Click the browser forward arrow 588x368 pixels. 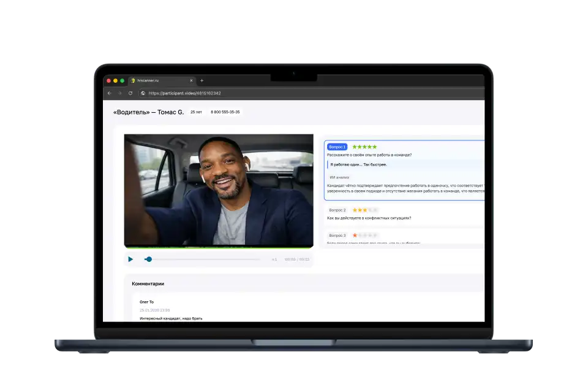tap(119, 93)
